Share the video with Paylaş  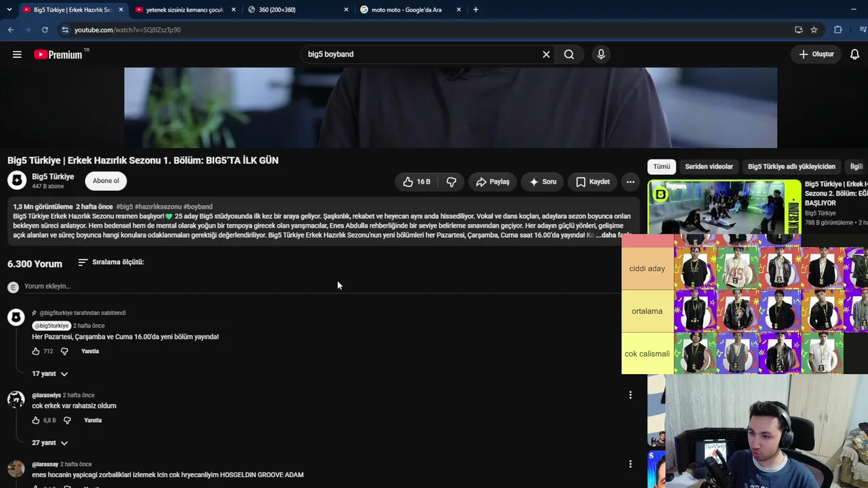pos(493,182)
